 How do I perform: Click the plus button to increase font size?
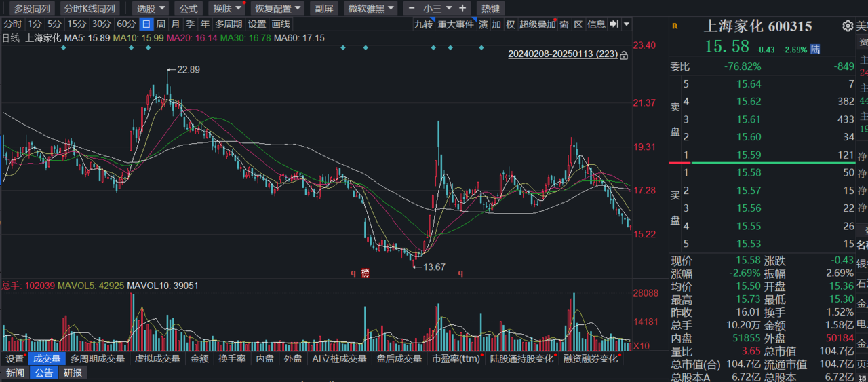coord(462,8)
